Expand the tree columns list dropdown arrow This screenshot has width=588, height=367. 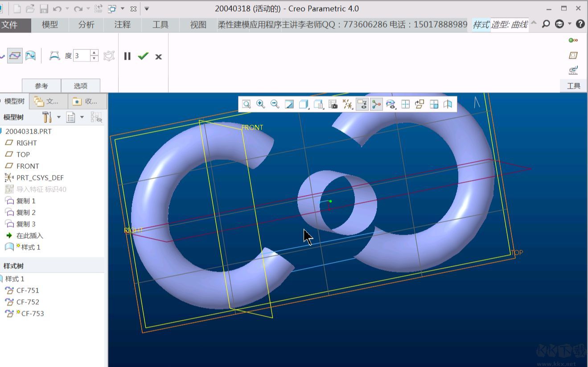[82, 117]
